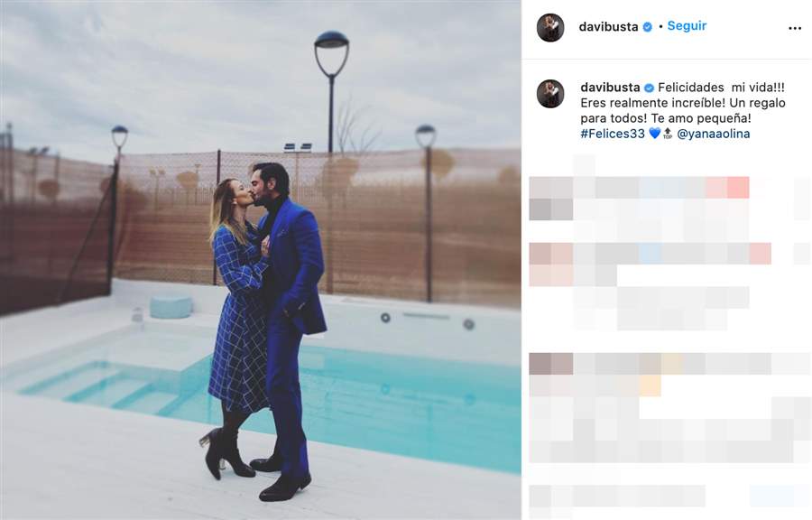Open the three-dot more options menu

click(x=794, y=29)
